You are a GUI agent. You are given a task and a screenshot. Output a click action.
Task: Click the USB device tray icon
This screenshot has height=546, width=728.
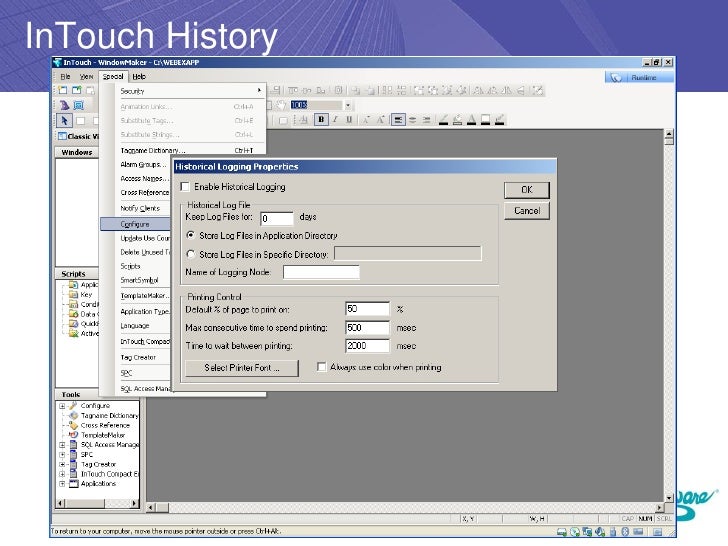pos(613,532)
